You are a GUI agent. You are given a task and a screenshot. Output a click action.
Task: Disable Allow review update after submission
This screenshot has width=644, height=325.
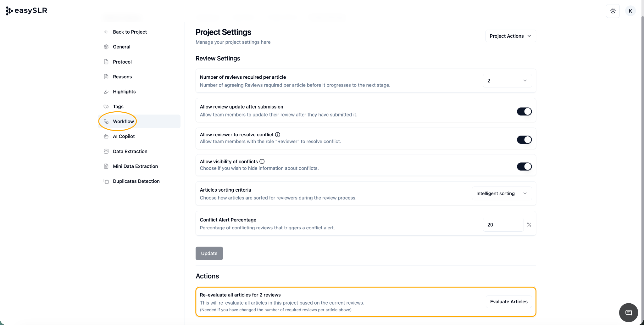click(524, 112)
